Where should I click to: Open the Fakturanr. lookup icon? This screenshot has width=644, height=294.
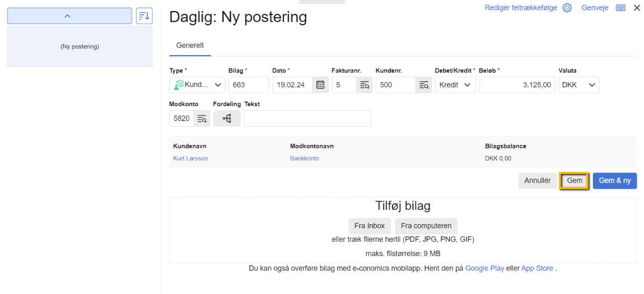pos(364,85)
